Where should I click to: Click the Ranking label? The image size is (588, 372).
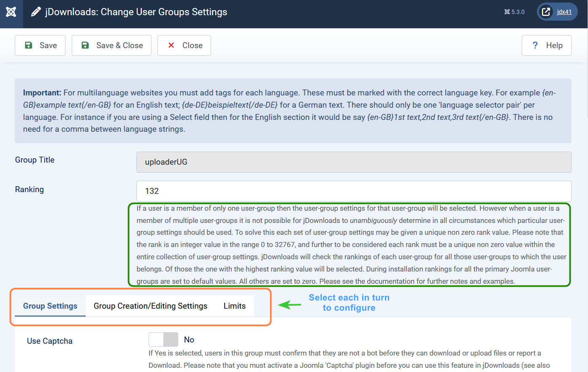(30, 190)
